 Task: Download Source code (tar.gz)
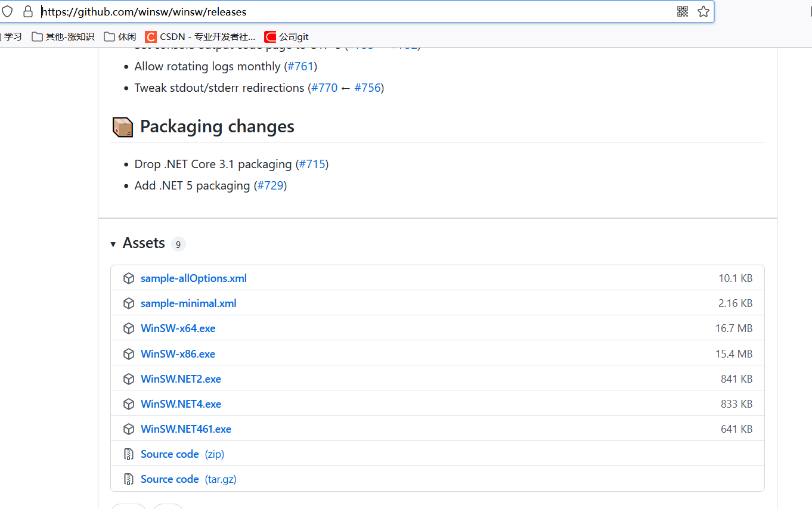(188, 479)
